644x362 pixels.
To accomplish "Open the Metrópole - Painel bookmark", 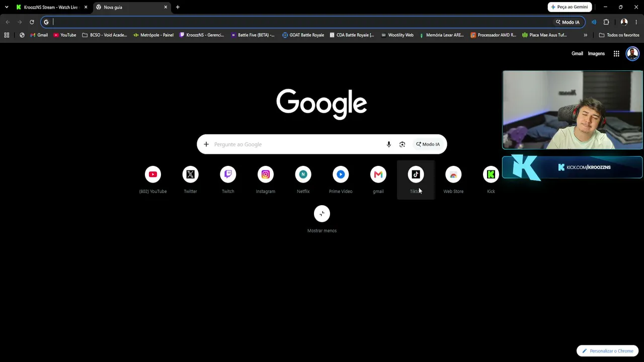I will coord(153,35).
